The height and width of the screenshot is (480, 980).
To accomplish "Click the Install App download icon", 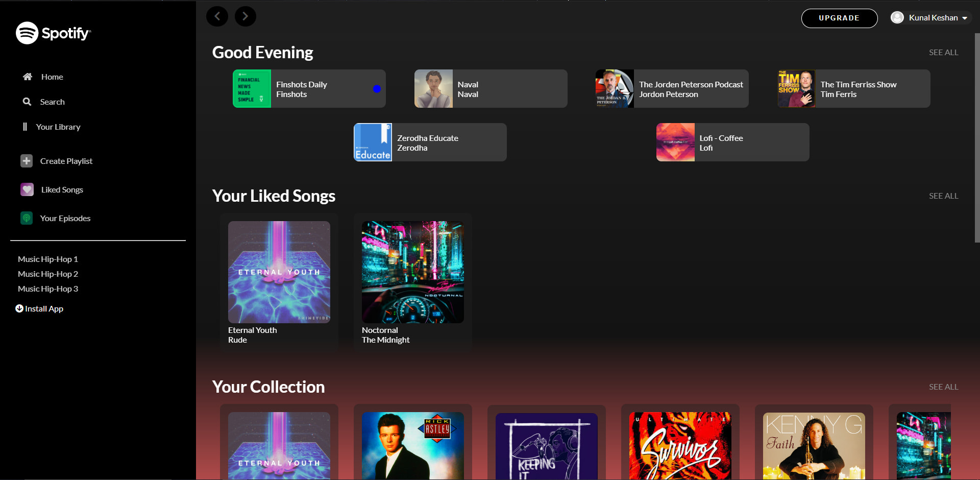I will pos(19,308).
